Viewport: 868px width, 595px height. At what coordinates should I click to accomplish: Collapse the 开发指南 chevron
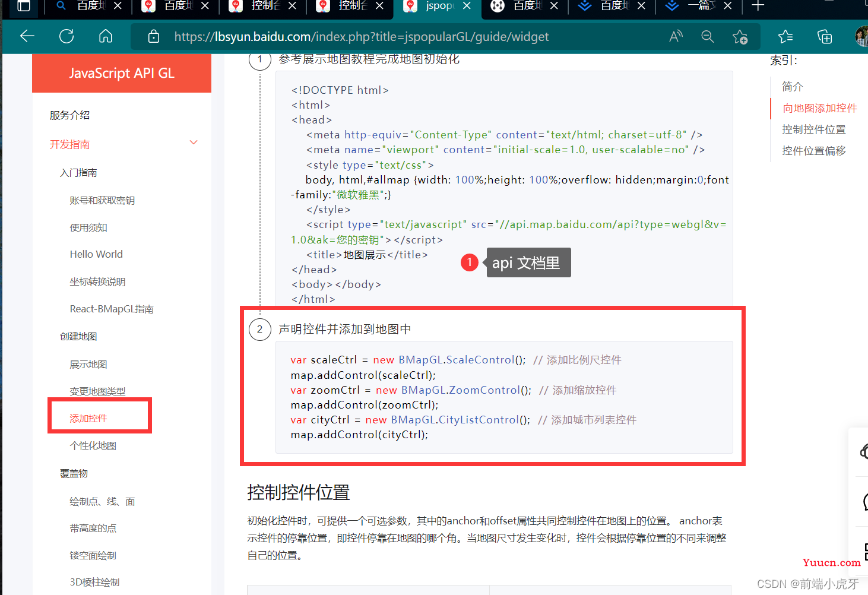point(194,143)
